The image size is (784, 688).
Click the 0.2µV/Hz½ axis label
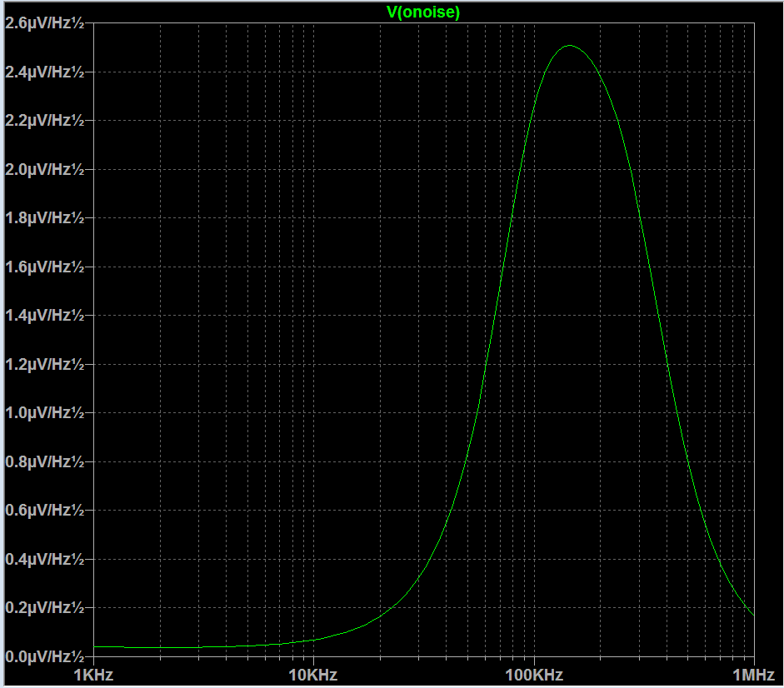coord(44,608)
